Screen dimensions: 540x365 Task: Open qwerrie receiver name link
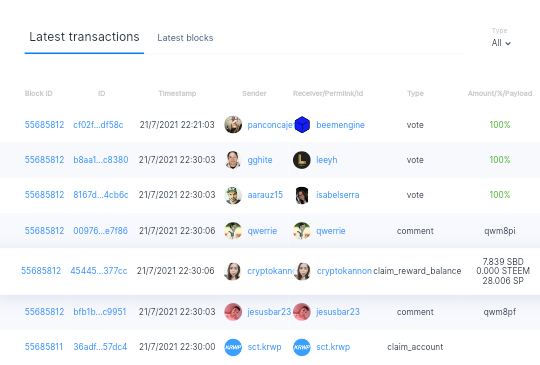click(x=331, y=231)
